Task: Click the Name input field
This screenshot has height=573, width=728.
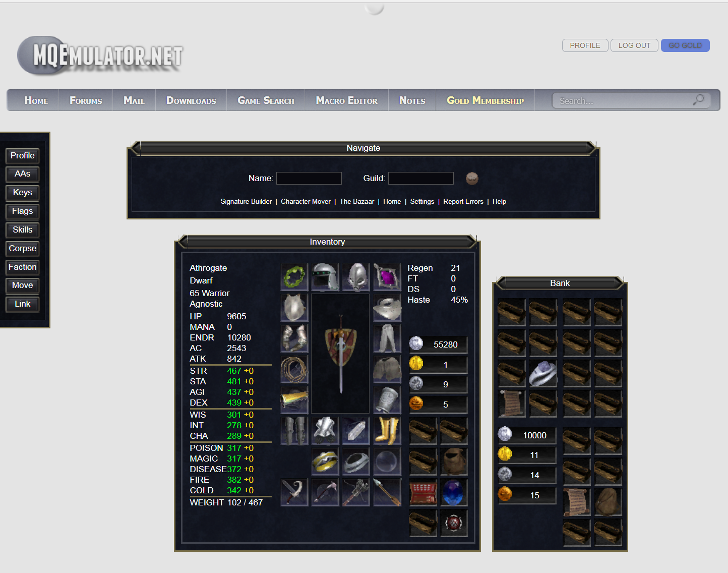Action: (309, 178)
